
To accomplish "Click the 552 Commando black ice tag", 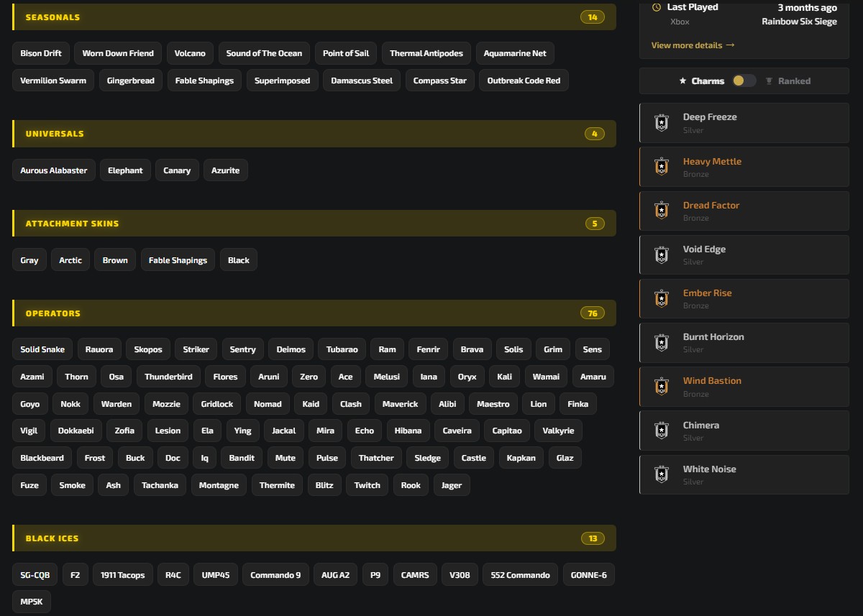I will [x=520, y=575].
